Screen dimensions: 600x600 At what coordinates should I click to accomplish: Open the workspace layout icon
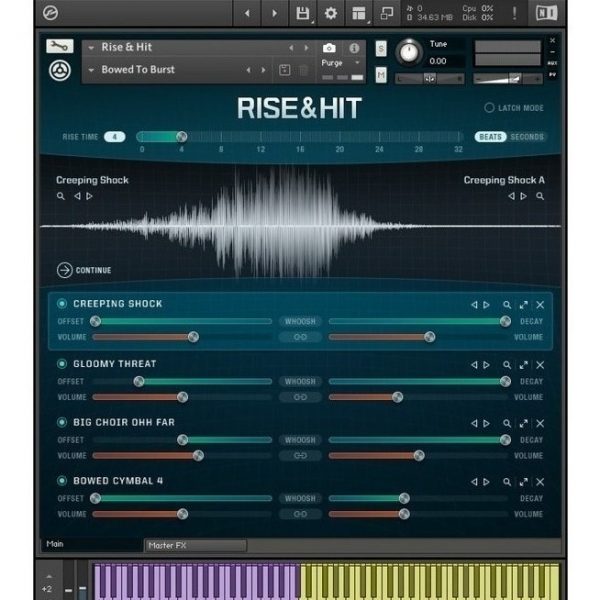359,13
